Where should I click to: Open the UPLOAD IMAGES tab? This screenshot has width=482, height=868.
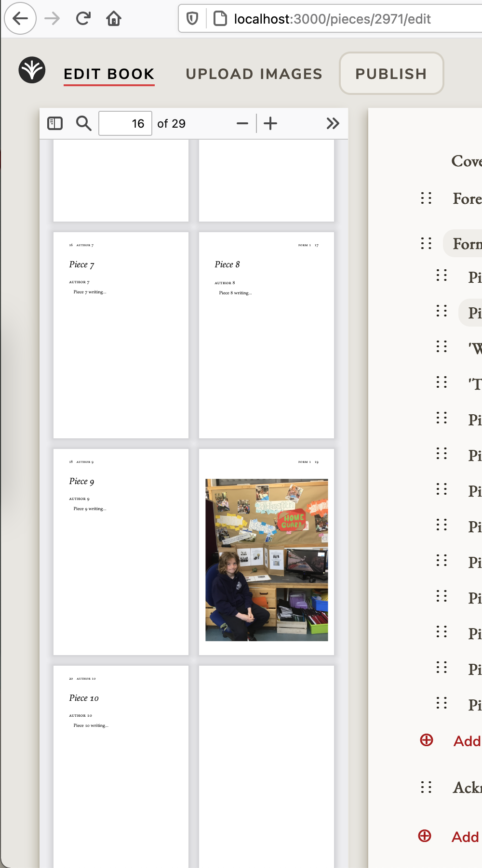[x=254, y=74]
